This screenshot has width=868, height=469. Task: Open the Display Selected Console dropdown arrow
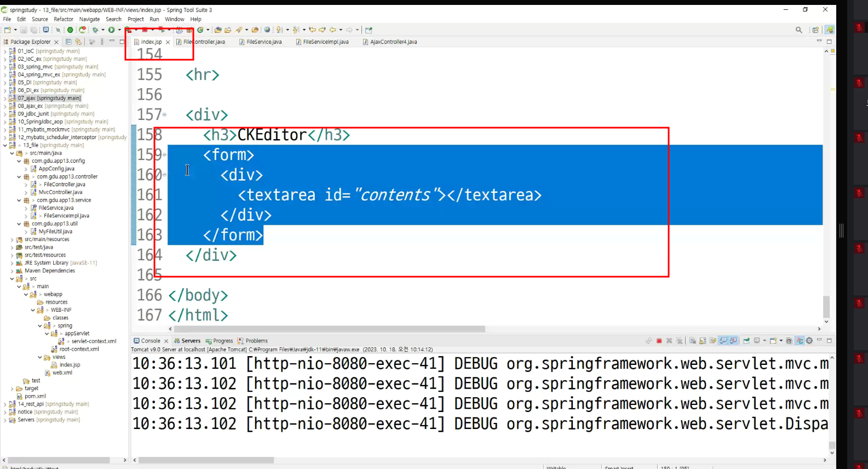(764, 340)
